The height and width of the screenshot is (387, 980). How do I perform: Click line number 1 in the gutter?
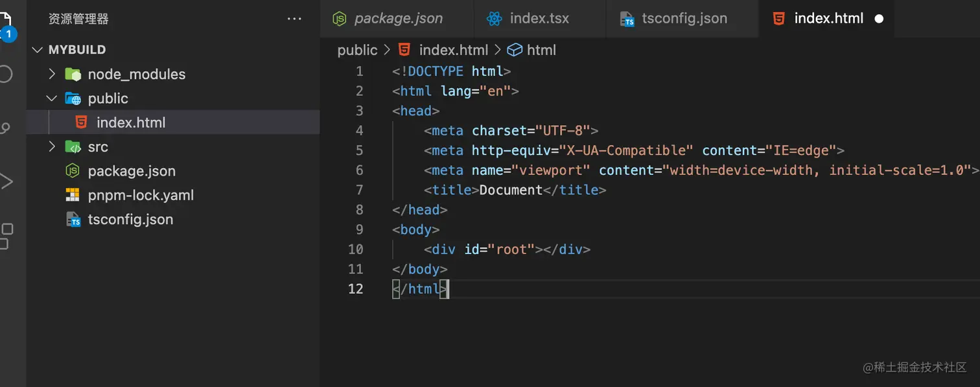pos(360,71)
